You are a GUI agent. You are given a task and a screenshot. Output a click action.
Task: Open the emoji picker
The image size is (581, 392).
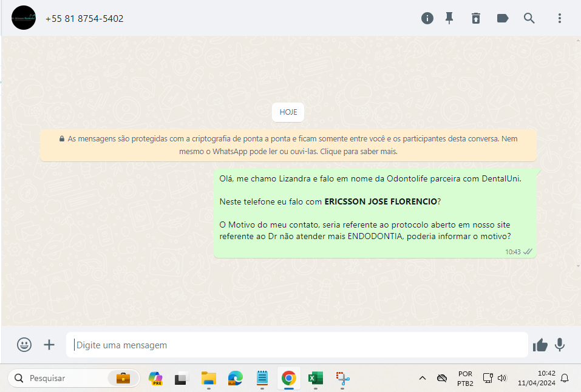(24, 345)
